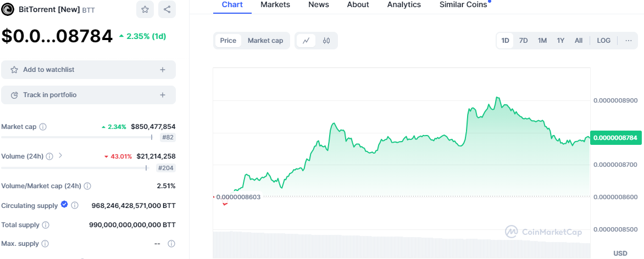Click the star favorite icon
The height and width of the screenshot is (259, 644).
(145, 9)
